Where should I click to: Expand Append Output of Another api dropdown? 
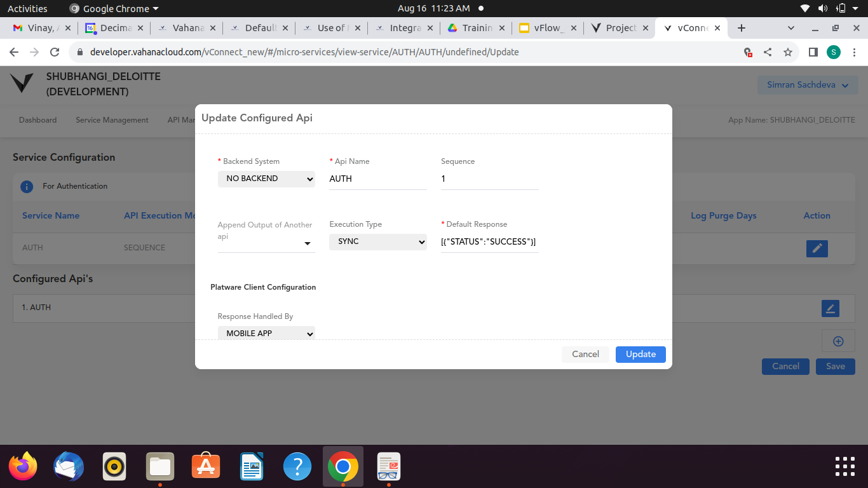pos(266,243)
